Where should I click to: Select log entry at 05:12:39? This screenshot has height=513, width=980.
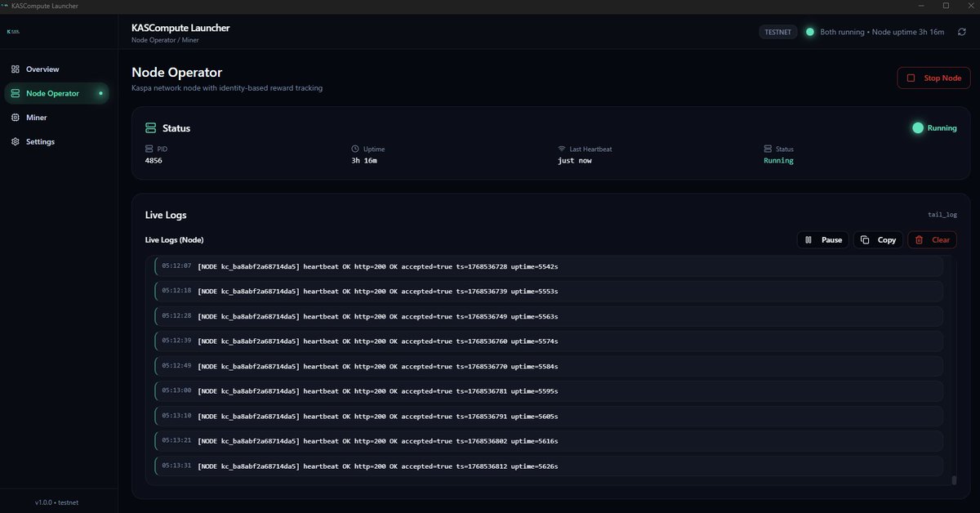[549, 341]
